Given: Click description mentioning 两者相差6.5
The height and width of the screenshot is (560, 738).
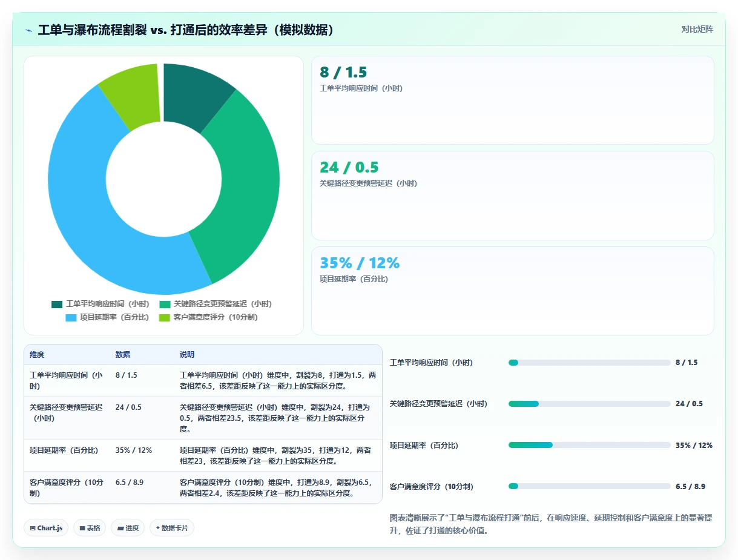Looking at the screenshot, I should coord(278,381).
